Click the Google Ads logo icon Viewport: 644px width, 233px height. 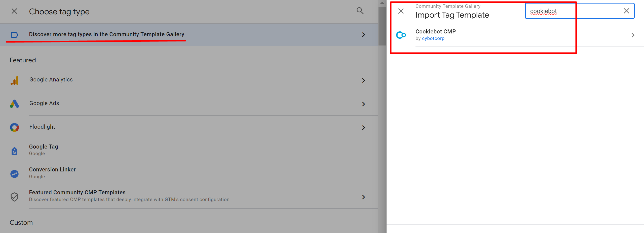[15, 104]
